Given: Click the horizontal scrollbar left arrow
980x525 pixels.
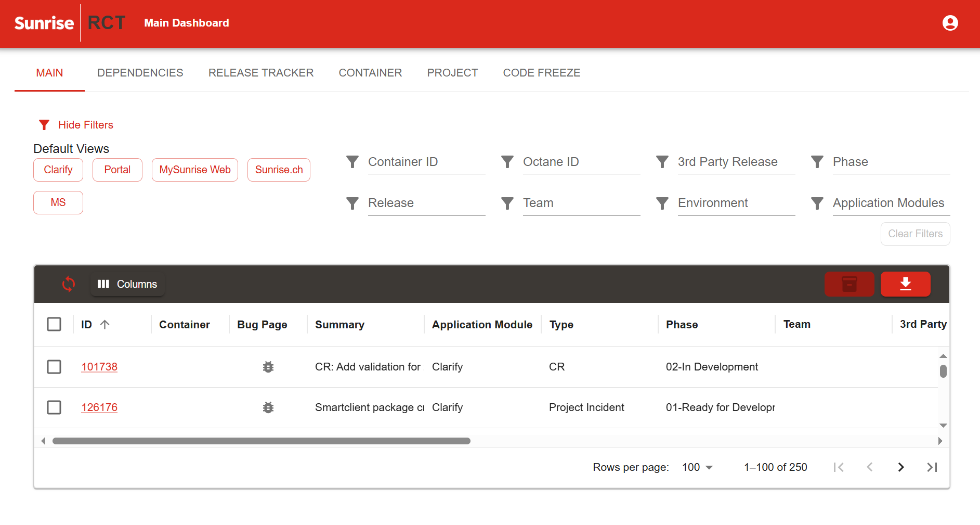Looking at the screenshot, I should pos(43,441).
